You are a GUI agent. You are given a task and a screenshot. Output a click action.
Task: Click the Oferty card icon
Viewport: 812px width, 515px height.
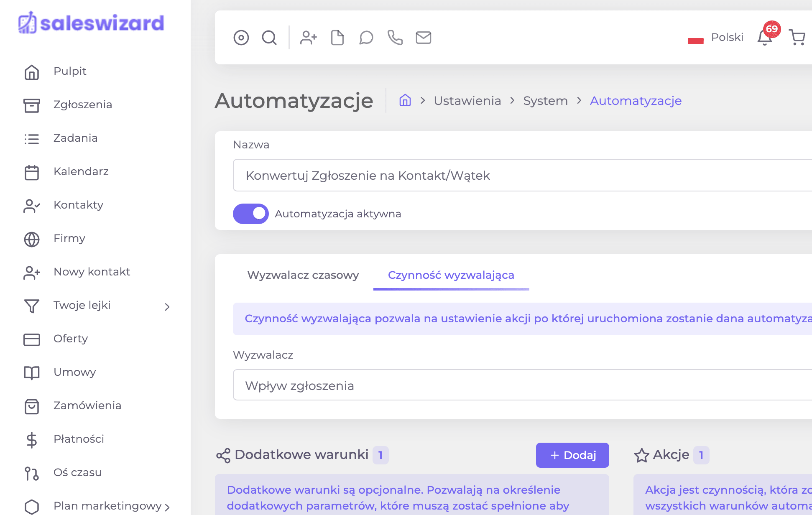point(32,339)
